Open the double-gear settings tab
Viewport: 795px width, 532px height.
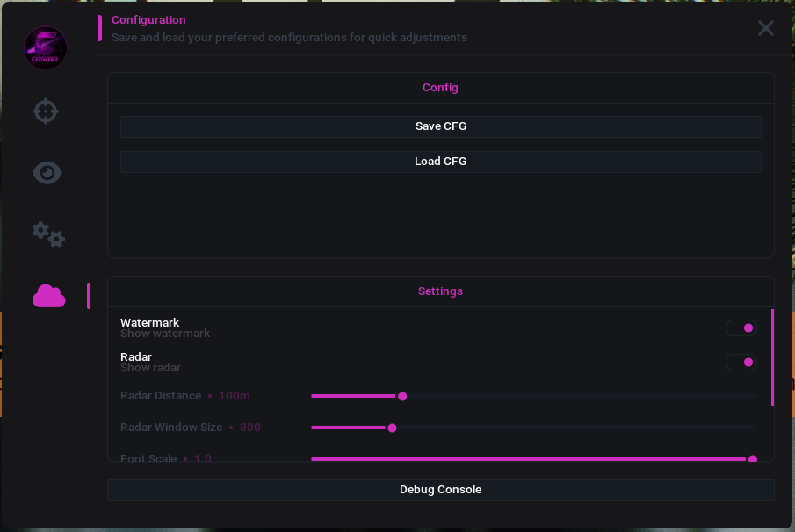48,234
